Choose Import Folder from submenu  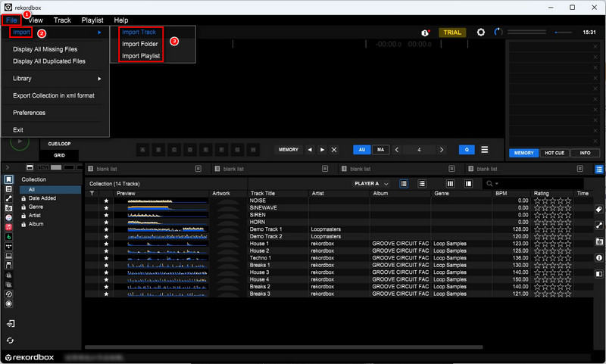click(140, 44)
